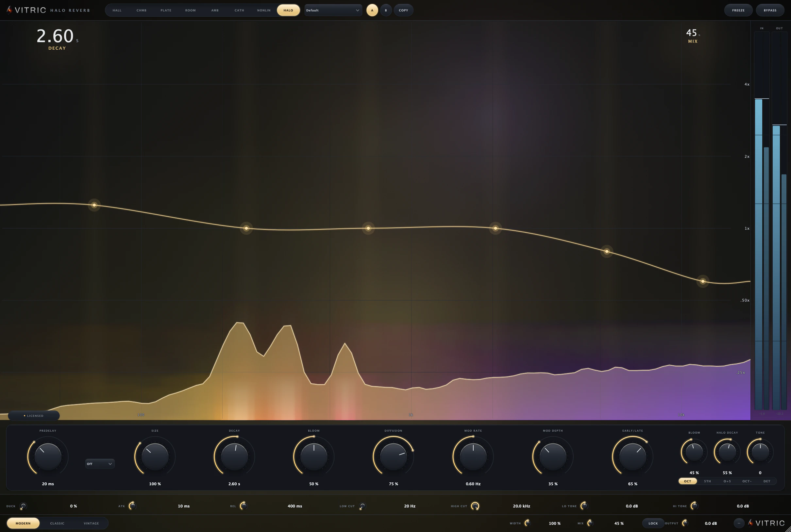Click the small ATK knob
791x532 pixels.
[x=132, y=506]
